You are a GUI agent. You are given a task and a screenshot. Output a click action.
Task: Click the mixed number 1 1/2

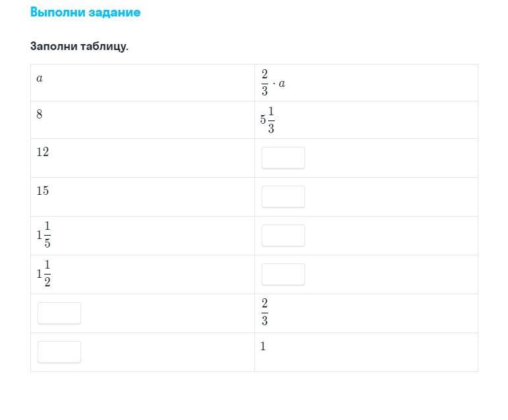point(43,274)
